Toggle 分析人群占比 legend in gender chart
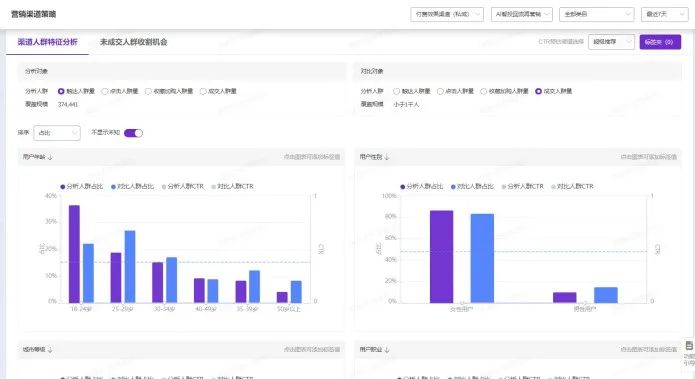The width and height of the screenshot is (695, 379). click(422, 187)
